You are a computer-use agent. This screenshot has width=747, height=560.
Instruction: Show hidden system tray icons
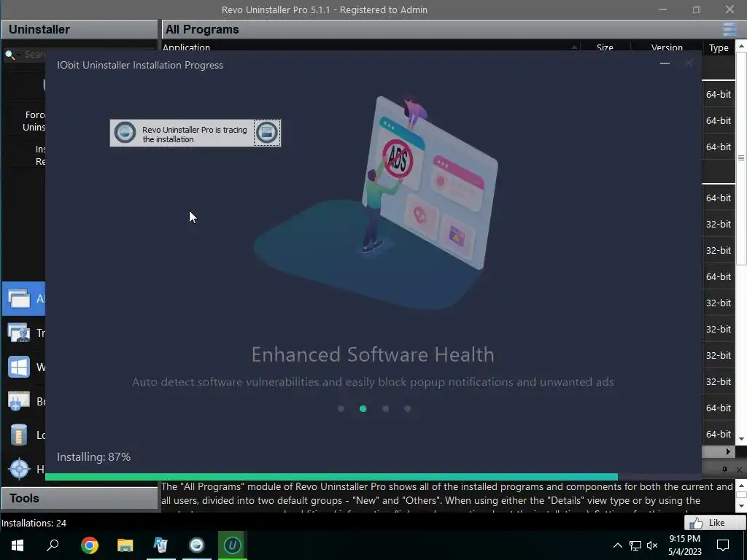point(617,545)
